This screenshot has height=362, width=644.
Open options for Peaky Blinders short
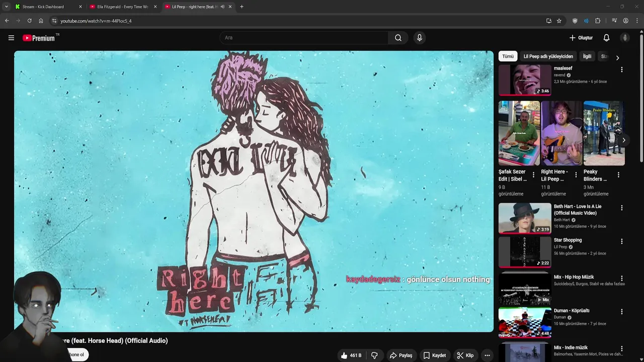click(x=618, y=175)
